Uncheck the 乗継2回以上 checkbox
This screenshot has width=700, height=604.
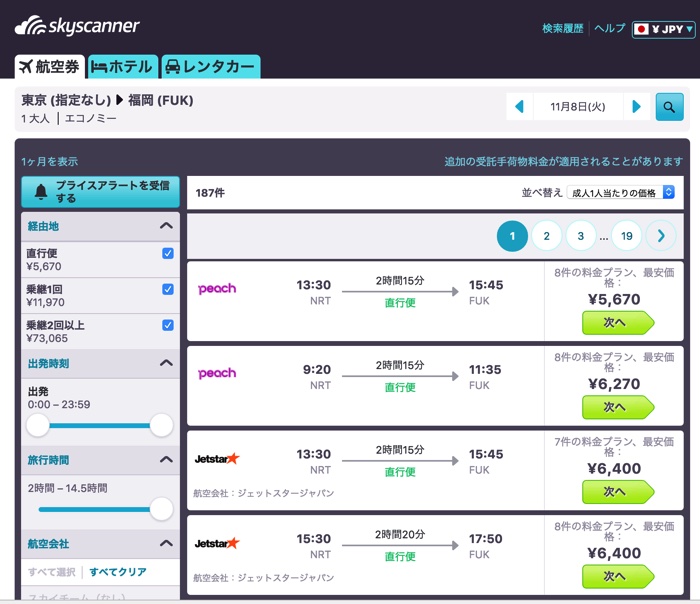[x=168, y=325]
